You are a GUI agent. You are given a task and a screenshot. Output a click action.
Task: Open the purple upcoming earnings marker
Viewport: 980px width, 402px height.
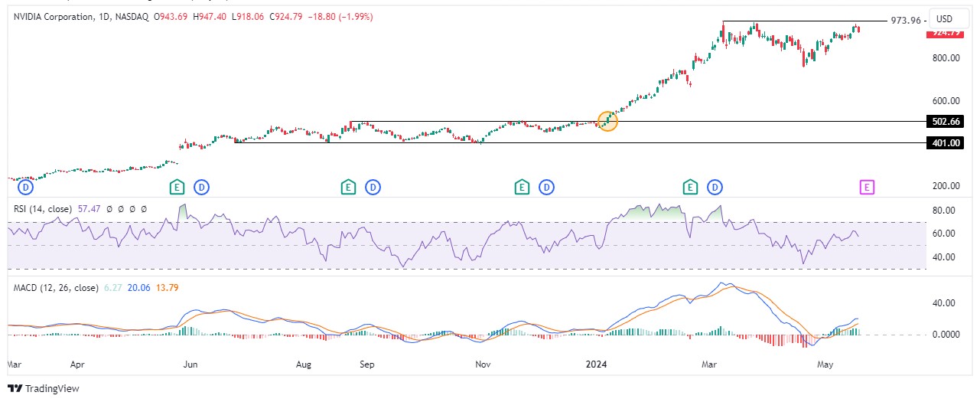point(867,187)
